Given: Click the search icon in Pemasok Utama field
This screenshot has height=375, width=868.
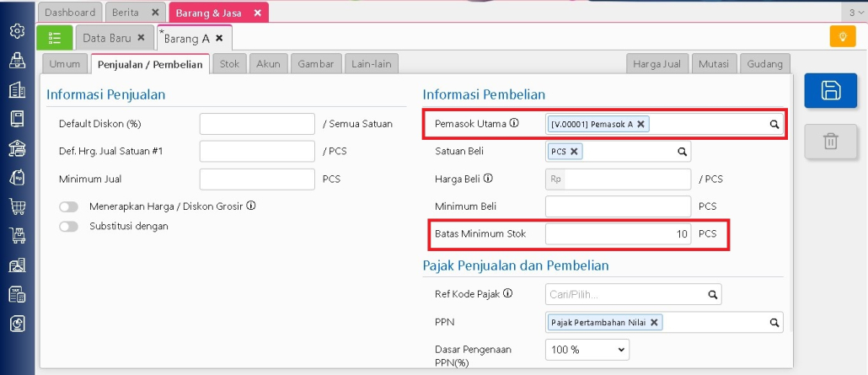Looking at the screenshot, I should (x=774, y=125).
